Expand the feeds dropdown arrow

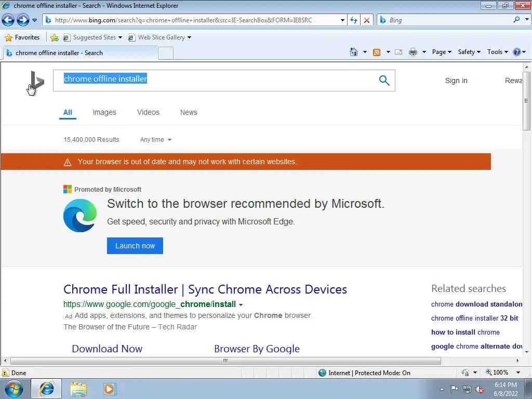(388, 52)
